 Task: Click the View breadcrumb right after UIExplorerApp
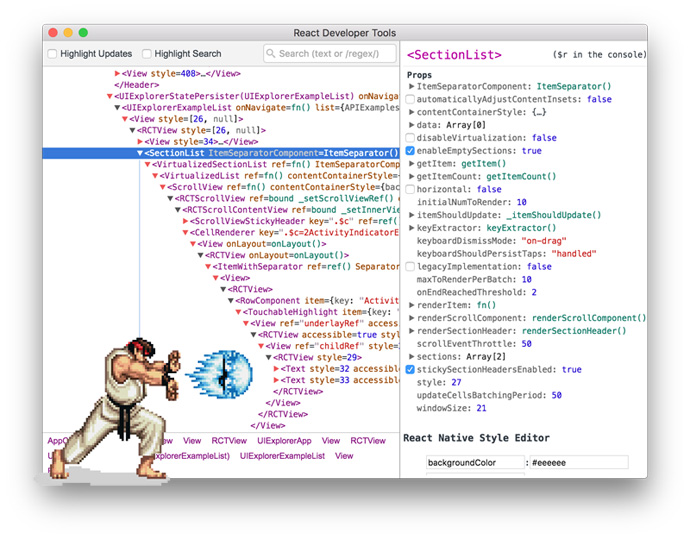330,441
